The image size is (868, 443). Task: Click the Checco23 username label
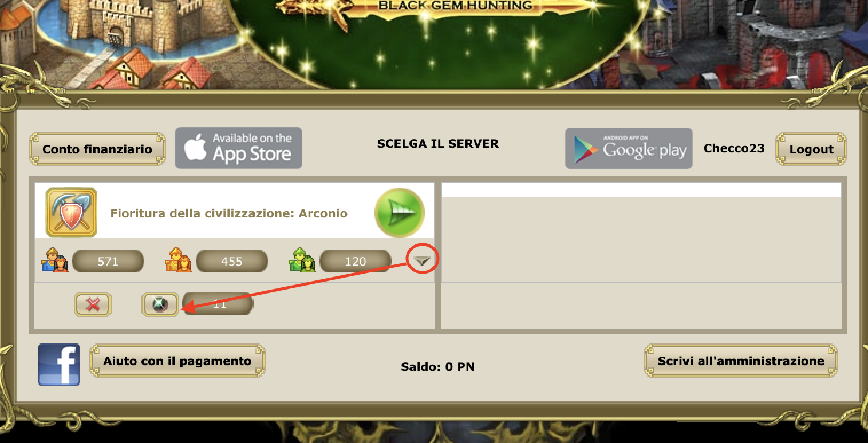tap(734, 148)
